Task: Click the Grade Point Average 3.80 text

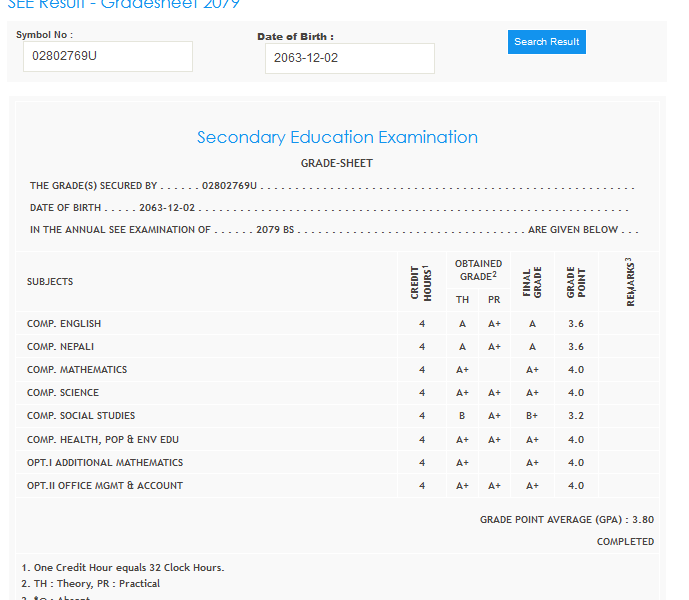Action: [566, 520]
